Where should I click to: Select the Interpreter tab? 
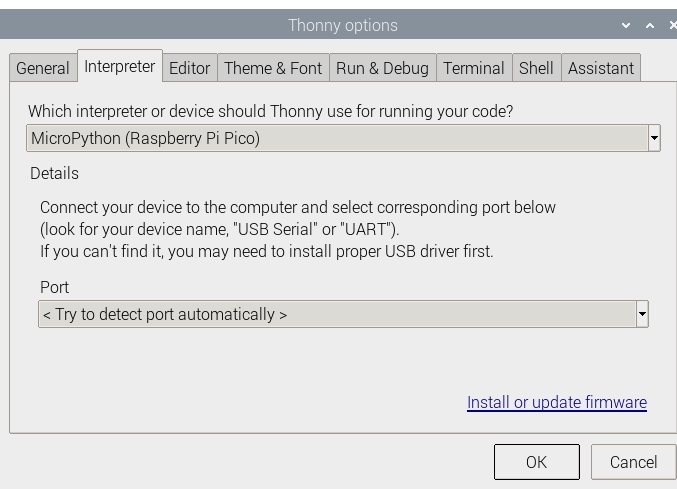coord(120,66)
